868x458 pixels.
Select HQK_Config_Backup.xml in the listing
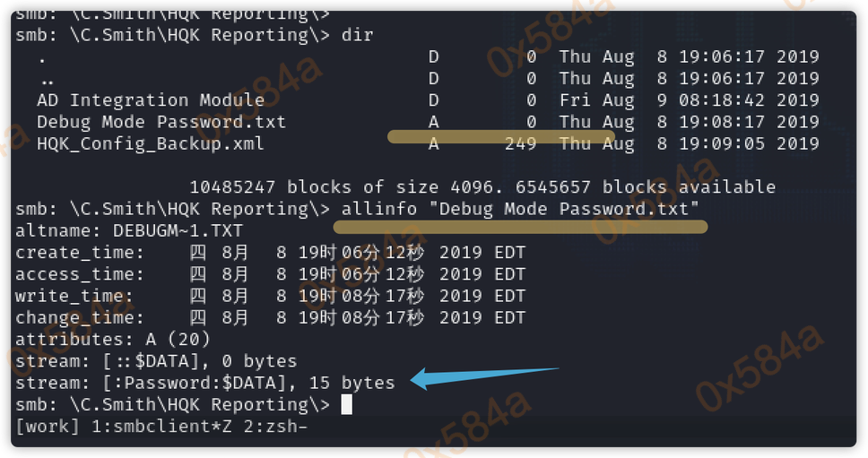click(x=151, y=143)
